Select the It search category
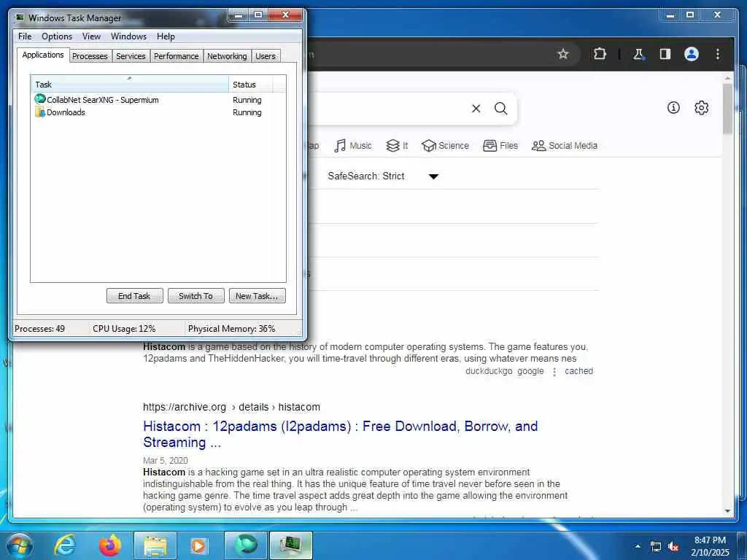 [397, 146]
